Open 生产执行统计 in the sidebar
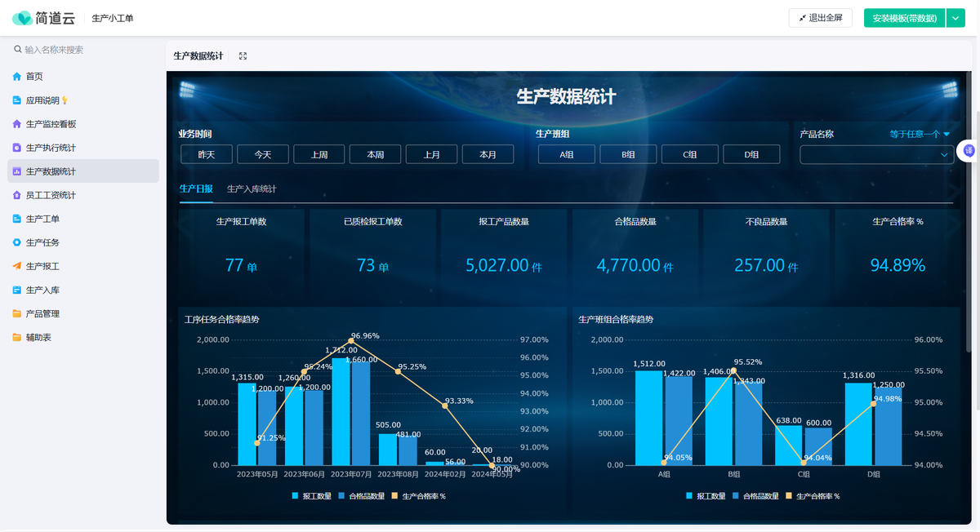 coord(83,148)
